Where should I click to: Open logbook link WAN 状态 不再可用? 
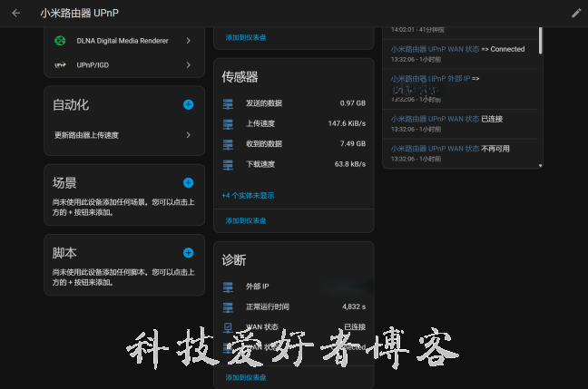tap(435, 149)
